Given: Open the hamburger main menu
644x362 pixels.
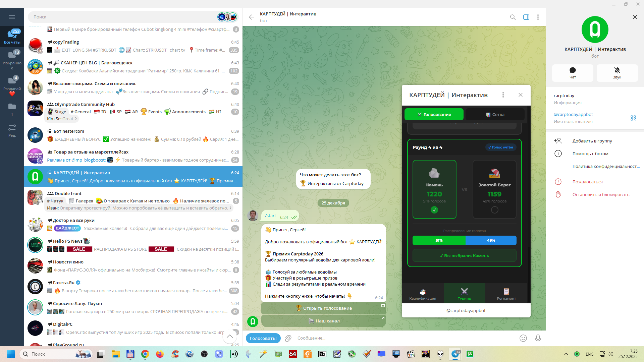Looking at the screenshot, I should point(12,17).
